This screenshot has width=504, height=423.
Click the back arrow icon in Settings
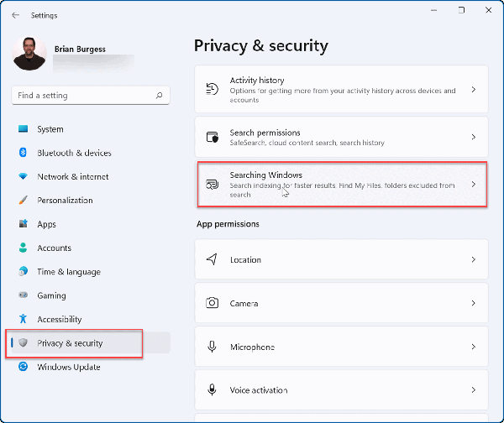coord(15,15)
